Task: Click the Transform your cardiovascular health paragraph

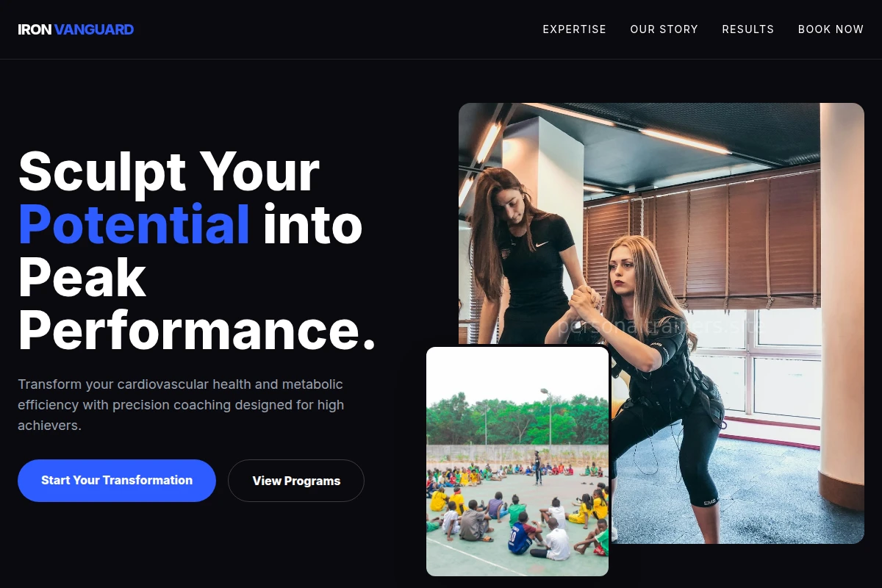Action: [181, 405]
